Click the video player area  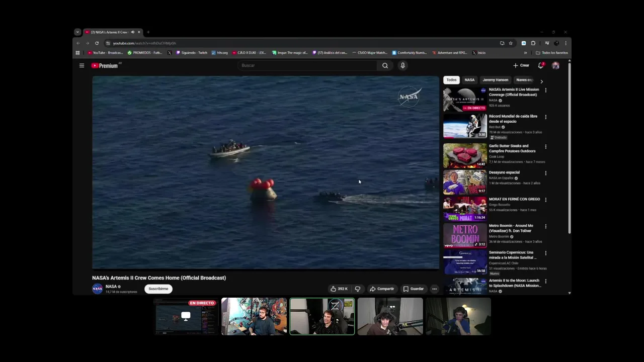tap(266, 172)
